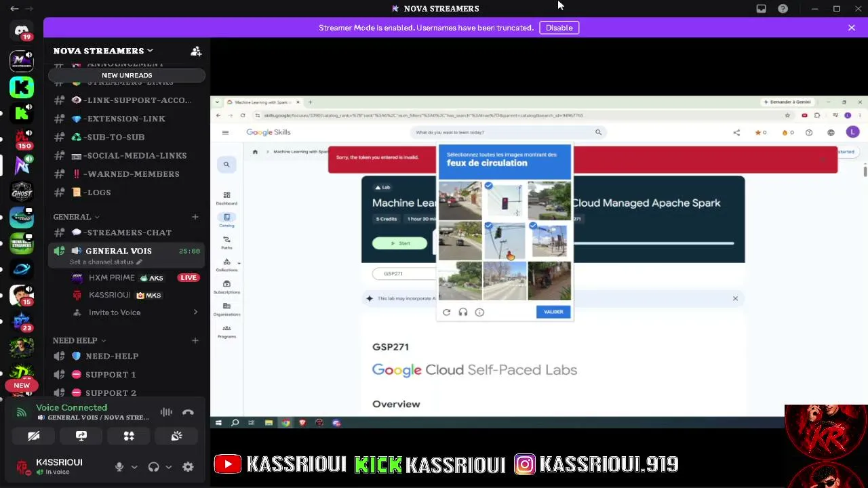
Task: Click the share icon in Google Skills header
Action: click(736, 133)
